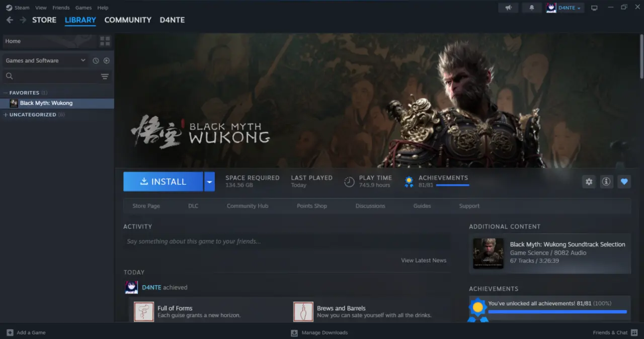
Task: Click Brews and Barrels achievement title
Action: pos(341,308)
